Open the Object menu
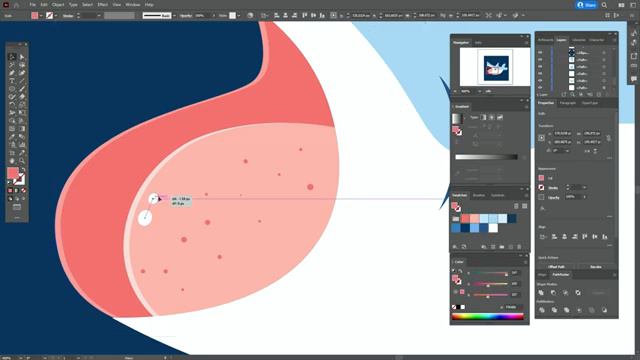Viewport: 640px width, 360px height. [x=58, y=5]
